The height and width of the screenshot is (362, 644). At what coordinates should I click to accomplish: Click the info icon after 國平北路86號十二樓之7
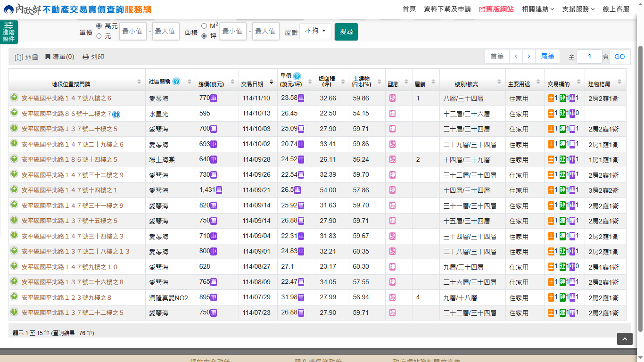pos(116,114)
